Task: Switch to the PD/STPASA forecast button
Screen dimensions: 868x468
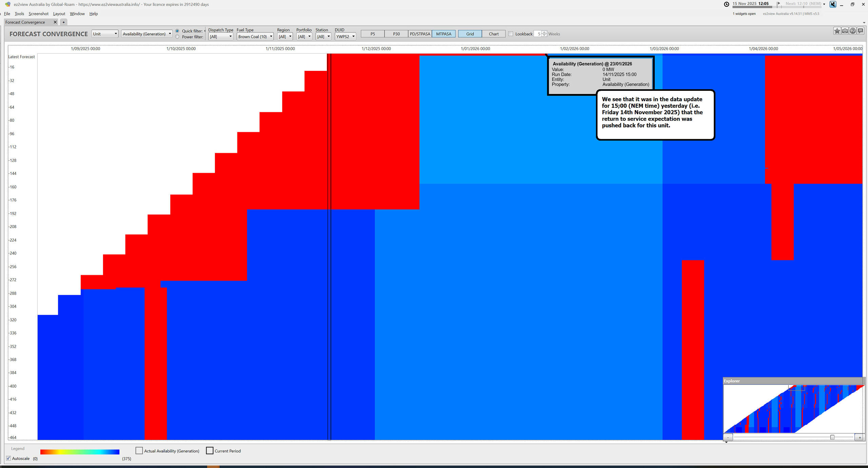Action: (x=420, y=34)
